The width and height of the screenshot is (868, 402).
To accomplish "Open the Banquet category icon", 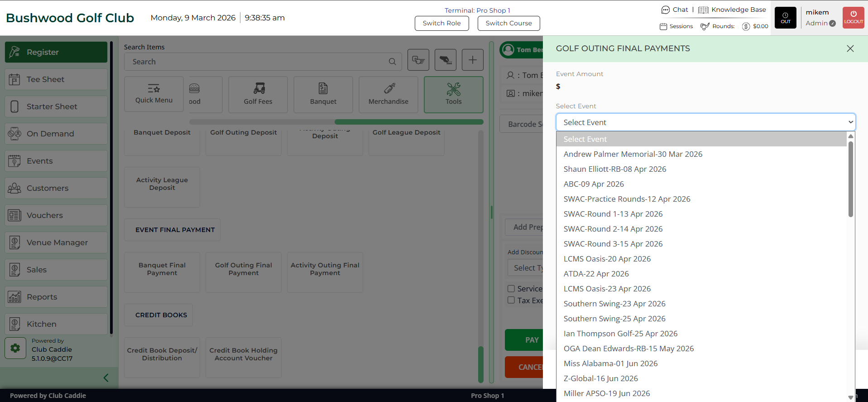I will 323,88.
